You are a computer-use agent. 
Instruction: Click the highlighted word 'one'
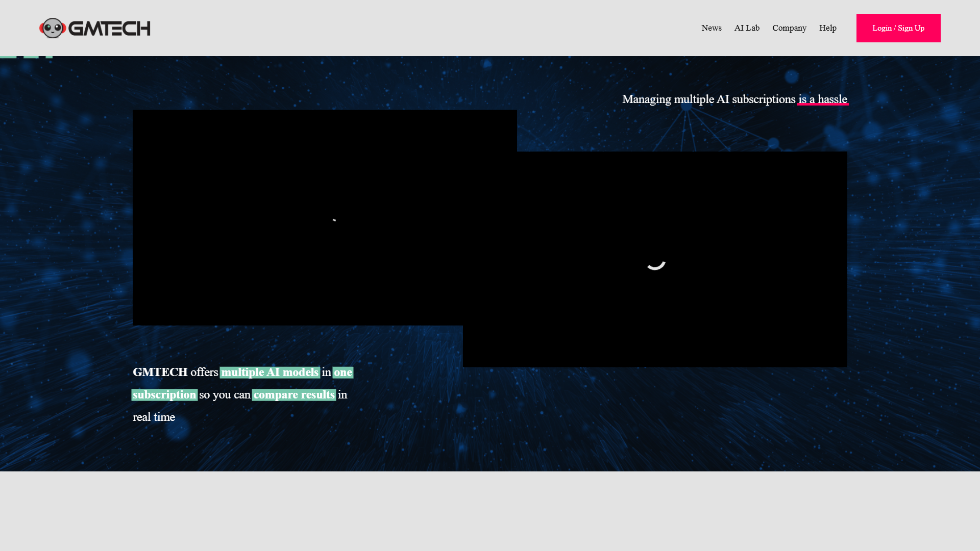[343, 372]
